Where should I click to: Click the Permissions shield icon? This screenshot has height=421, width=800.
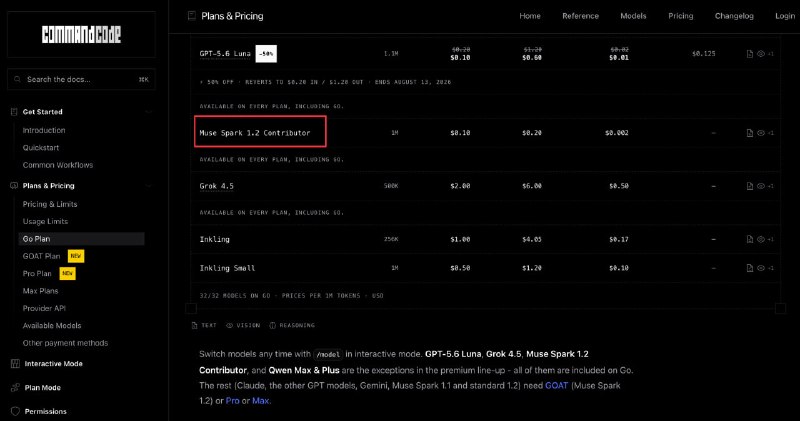(x=15, y=411)
